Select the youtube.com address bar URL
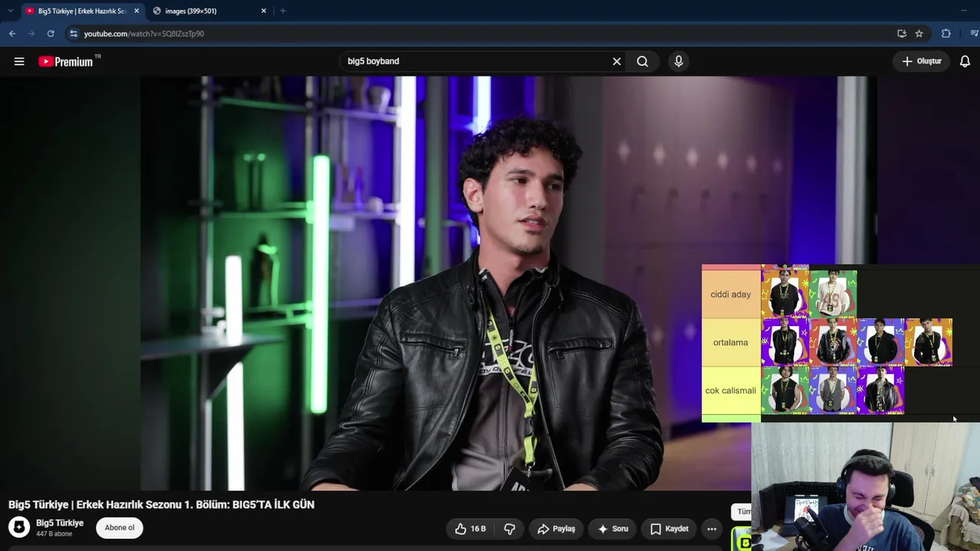This screenshot has width=980, height=551. 144,34
